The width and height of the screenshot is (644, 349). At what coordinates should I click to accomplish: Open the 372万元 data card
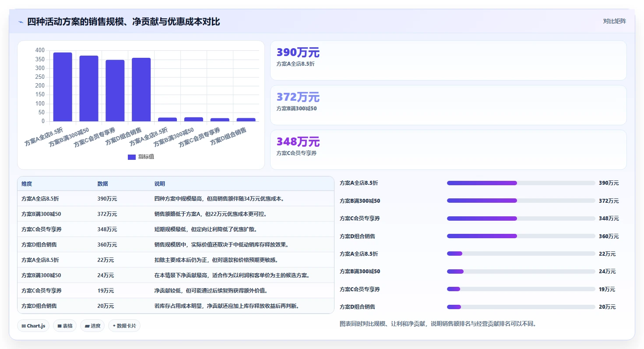pyautogui.click(x=448, y=105)
